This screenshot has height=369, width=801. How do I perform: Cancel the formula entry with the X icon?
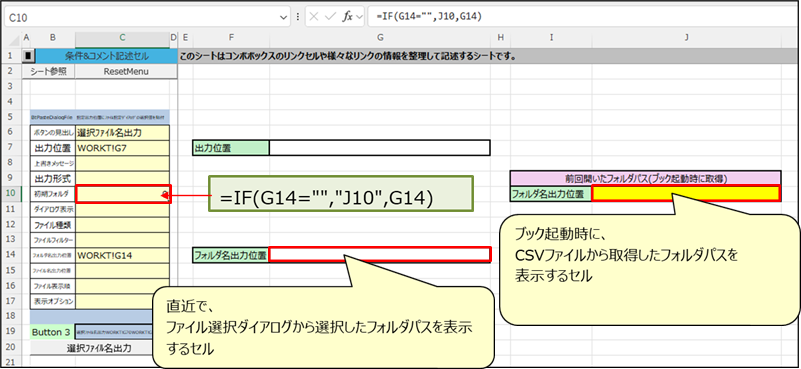(x=314, y=17)
